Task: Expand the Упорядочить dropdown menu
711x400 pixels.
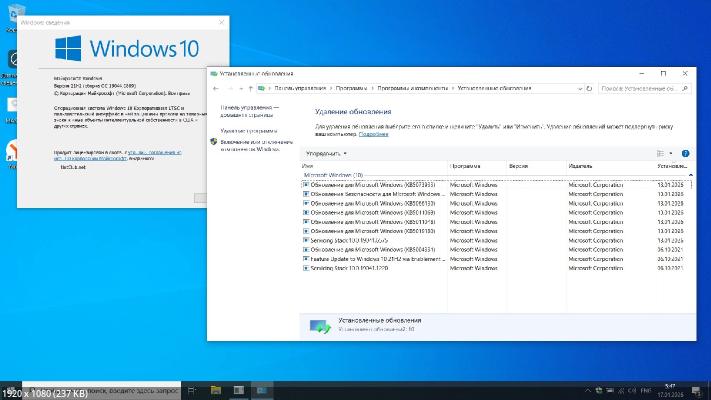Action: (327, 153)
